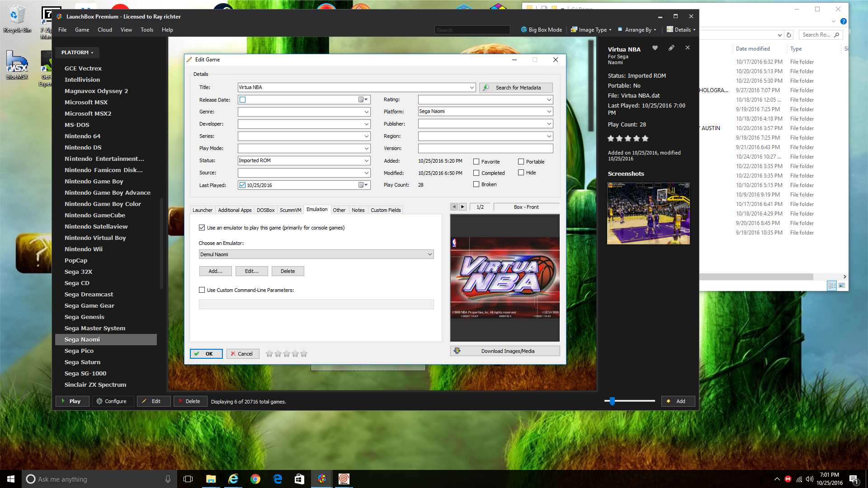868x488 pixels.
Task: Open the Image Type dropdown
Action: pyautogui.click(x=591, y=30)
